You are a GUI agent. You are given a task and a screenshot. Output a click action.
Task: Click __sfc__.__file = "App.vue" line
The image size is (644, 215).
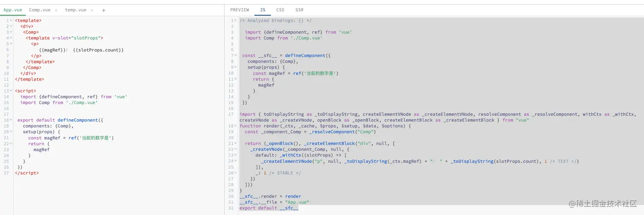click(274, 202)
